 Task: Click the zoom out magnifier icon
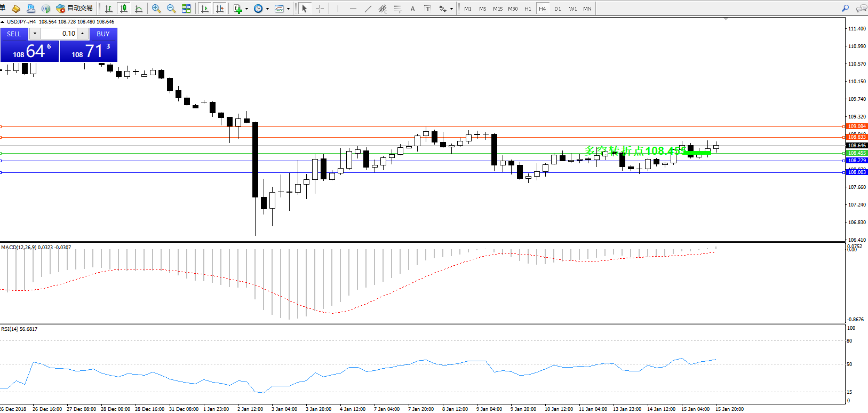click(171, 9)
